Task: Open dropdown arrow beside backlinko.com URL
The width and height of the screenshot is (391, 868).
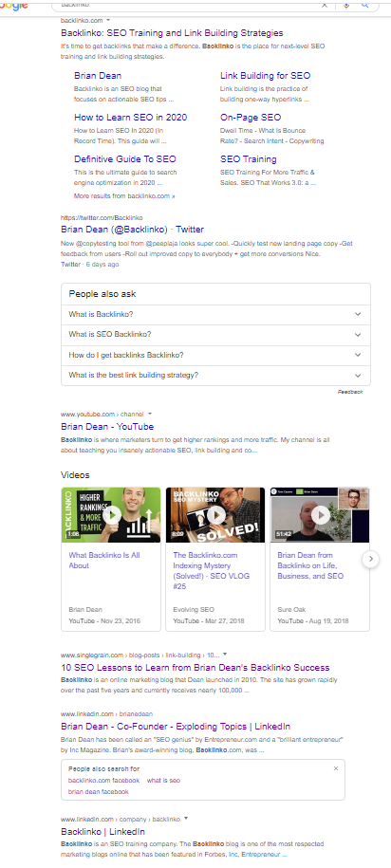Action: (108, 20)
